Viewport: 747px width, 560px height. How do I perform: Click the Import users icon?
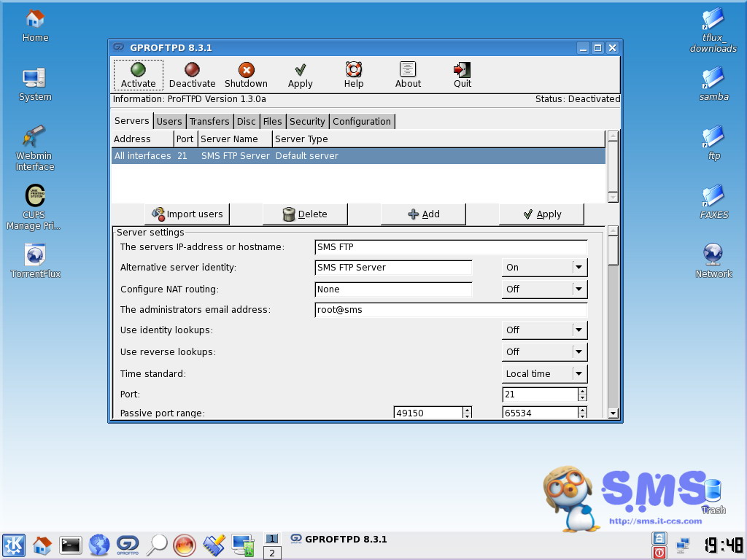187,214
